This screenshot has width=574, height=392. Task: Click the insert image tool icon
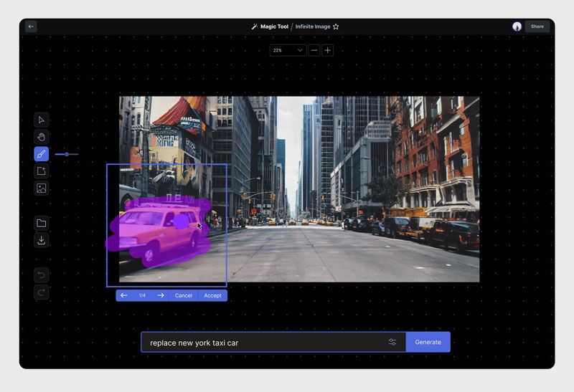coord(41,188)
